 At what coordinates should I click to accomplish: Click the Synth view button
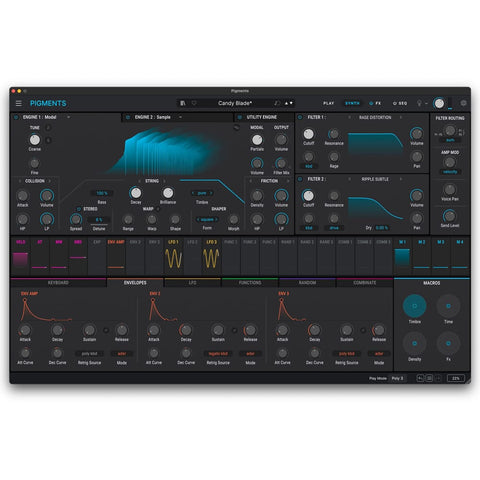tap(352, 103)
